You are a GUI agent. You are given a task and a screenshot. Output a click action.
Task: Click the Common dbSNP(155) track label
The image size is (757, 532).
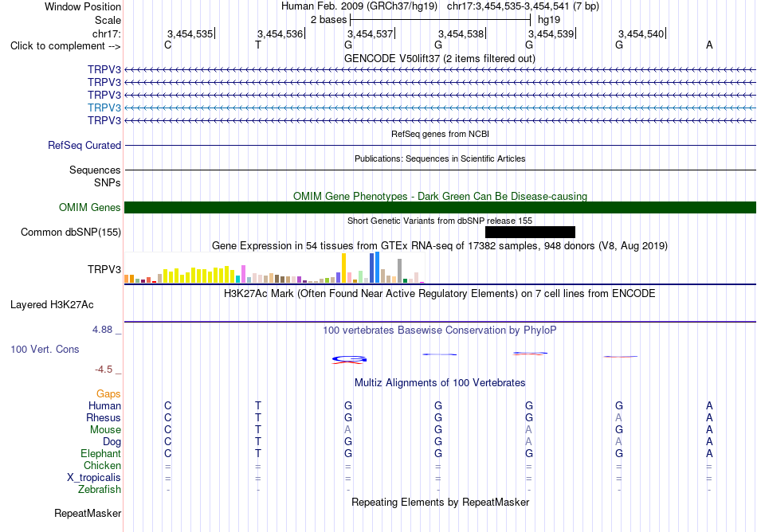[x=71, y=232]
